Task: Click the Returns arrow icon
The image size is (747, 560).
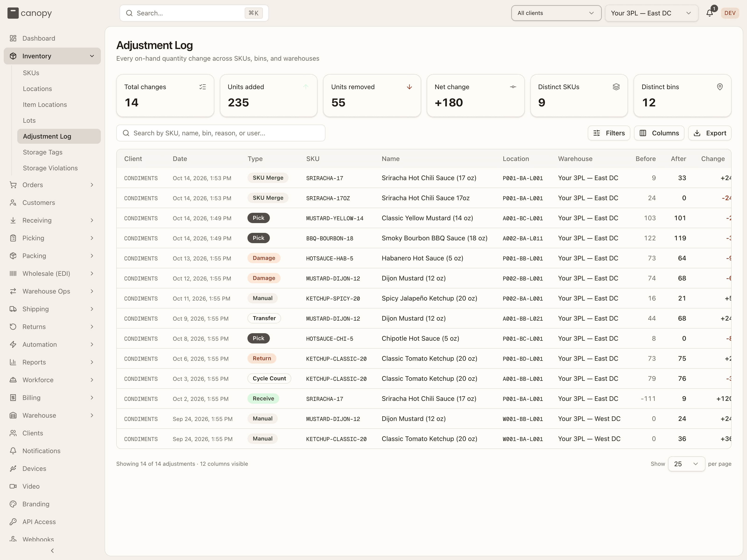Action: [13, 327]
